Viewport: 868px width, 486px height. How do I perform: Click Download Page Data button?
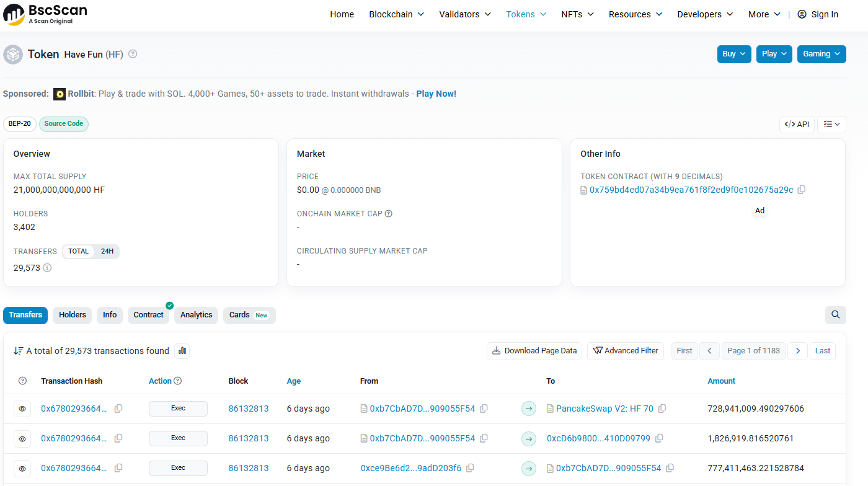click(534, 351)
